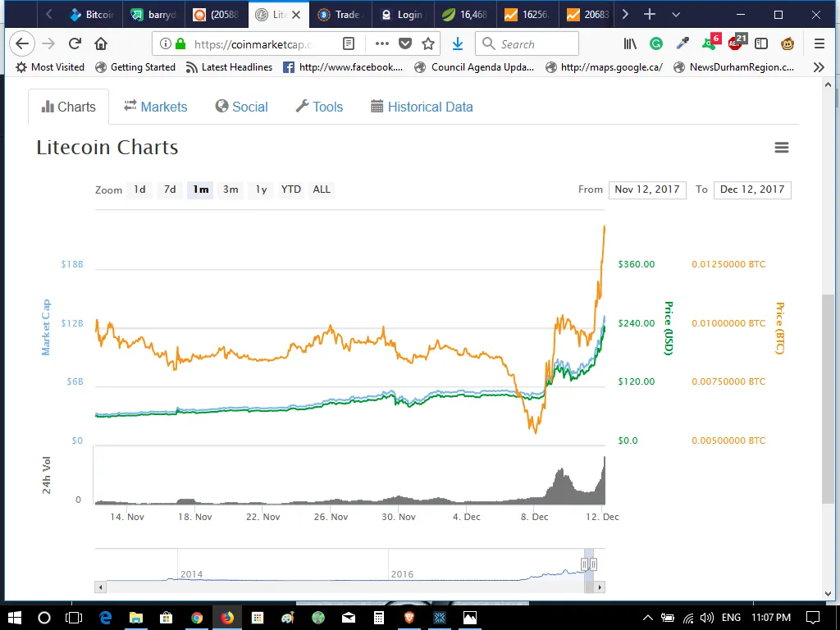Image resolution: width=840 pixels, height=630 pixels.
Task: Click the Grammarly extension icon
Action: (656, 44)
